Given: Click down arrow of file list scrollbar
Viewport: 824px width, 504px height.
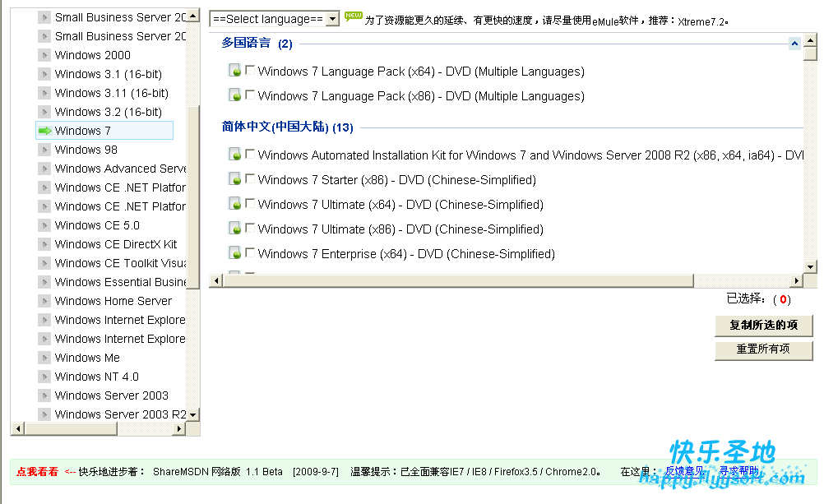Looking at the screenshot, I should click(x=810, y=267).
